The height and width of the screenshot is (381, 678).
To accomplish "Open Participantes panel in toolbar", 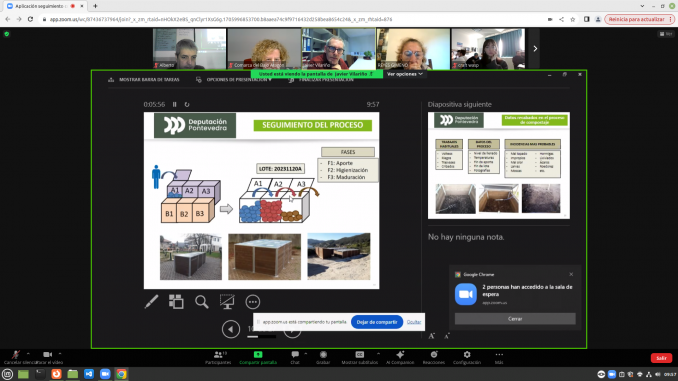I will (218, 358).
